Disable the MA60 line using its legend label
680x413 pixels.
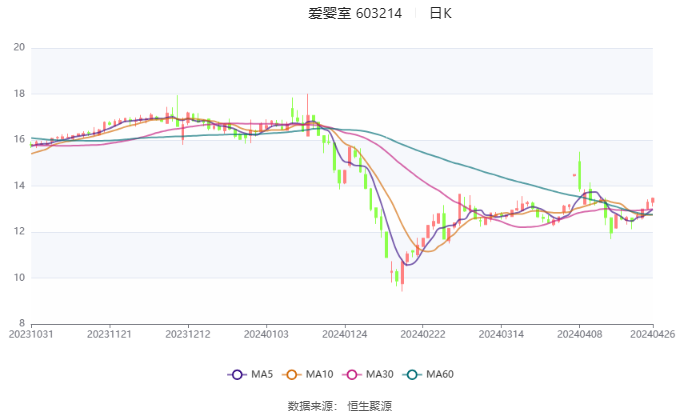coord(440,374)
